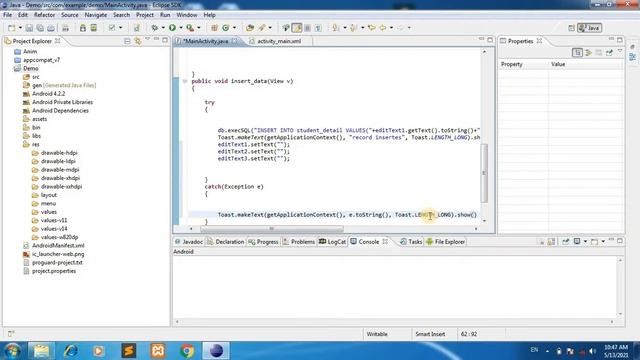Open the File Explorer tab
Viewport: 640px width, 360px height.
pyautogui.click(x=446, y=242)
